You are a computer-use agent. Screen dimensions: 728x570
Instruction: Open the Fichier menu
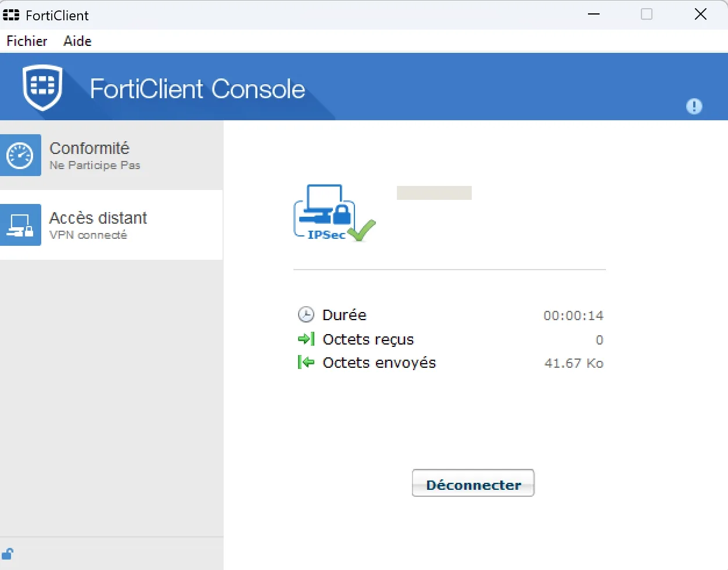pyautogui.click(x=27, y=41)
